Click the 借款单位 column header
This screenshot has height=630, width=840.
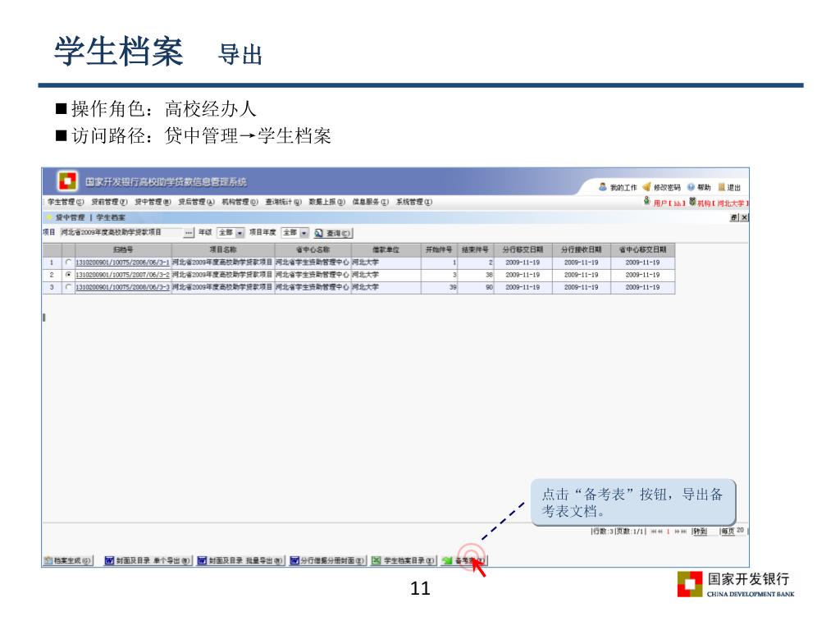(386, 249)
